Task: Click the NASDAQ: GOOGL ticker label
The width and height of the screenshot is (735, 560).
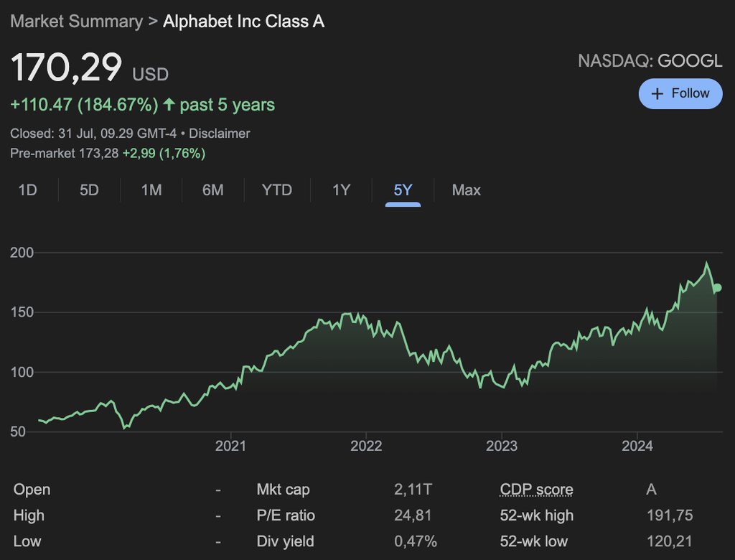Action: tap(650, 61)
